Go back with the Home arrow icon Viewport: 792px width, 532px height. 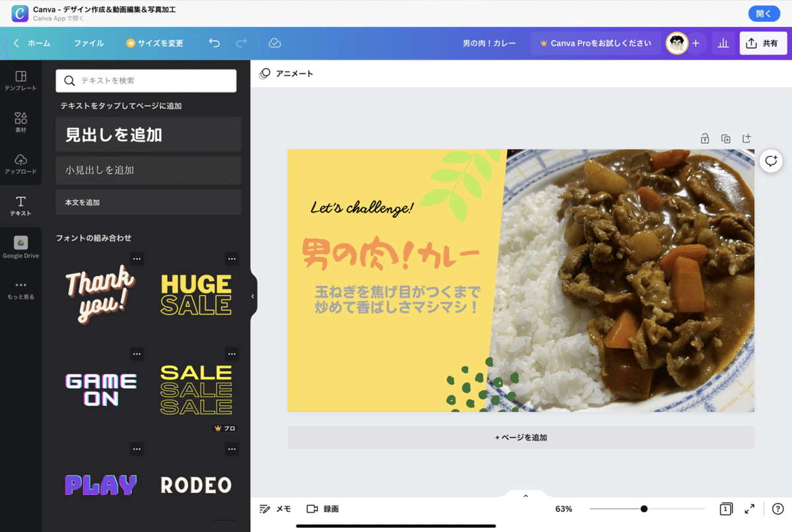pyautogui.click(x=16, y=44)
